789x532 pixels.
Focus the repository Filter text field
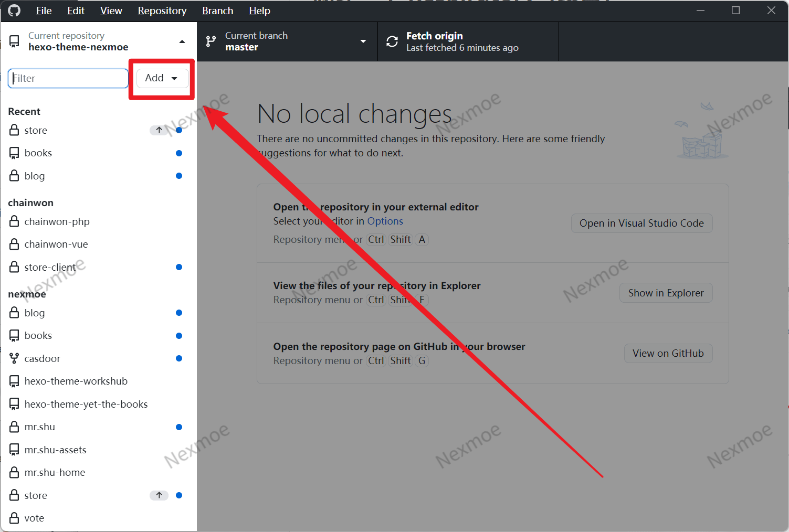point(68,78)
